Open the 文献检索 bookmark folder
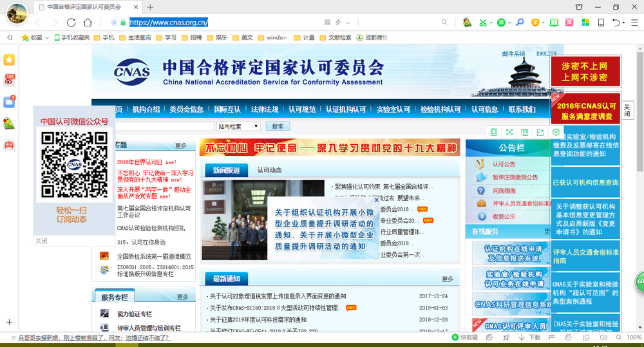This screenshot has height=347, width=644. coord(335,38)
